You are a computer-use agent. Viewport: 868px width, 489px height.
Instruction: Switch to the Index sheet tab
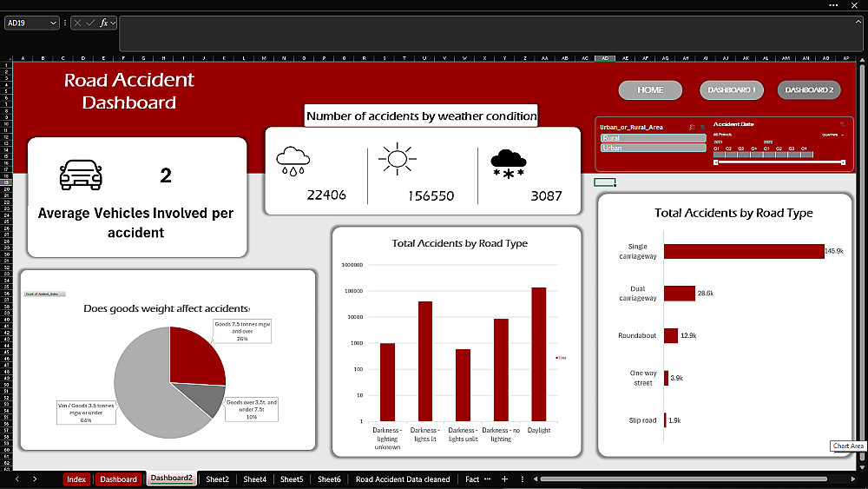(x=76, y=479)
